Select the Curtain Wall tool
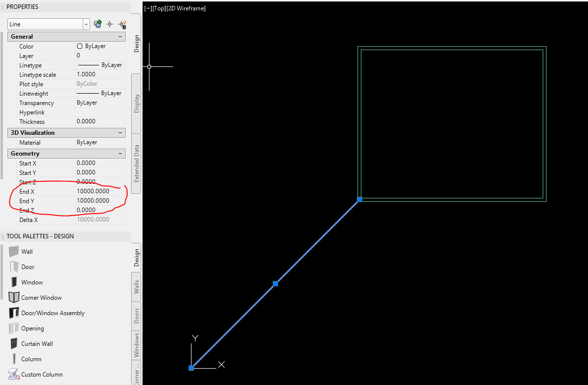Viewport: 588px width, 385px height. click(x=37, y=344)
